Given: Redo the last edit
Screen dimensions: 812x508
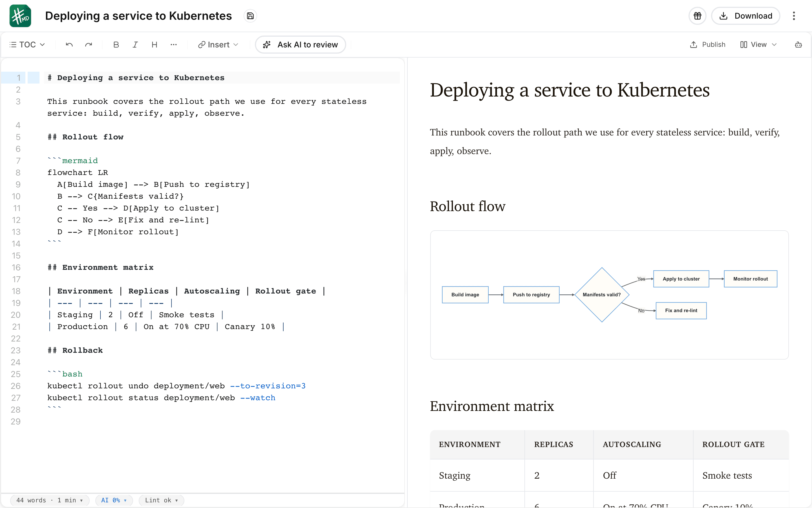Looking at the screenshot, I should (88, 45).
